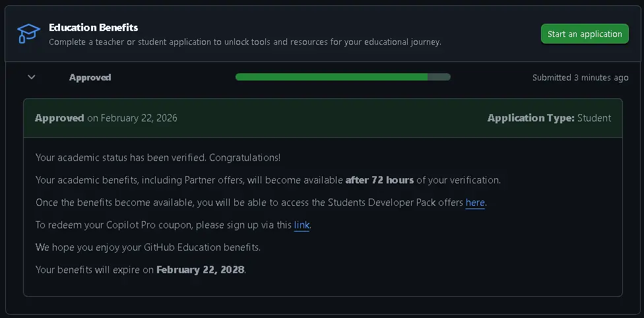644x318 pixels.
Task: Click the 'Education Benefits' heading
Action: tap(93, 28)
